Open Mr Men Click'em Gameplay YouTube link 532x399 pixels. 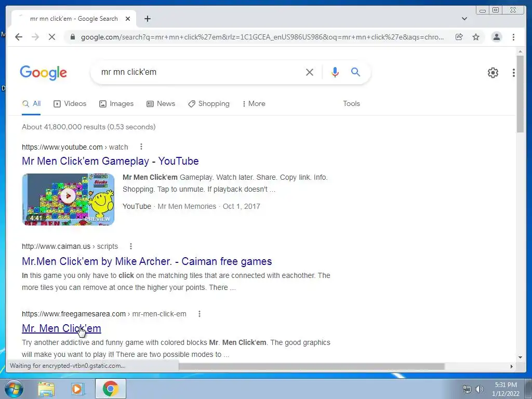click(110, 161)
